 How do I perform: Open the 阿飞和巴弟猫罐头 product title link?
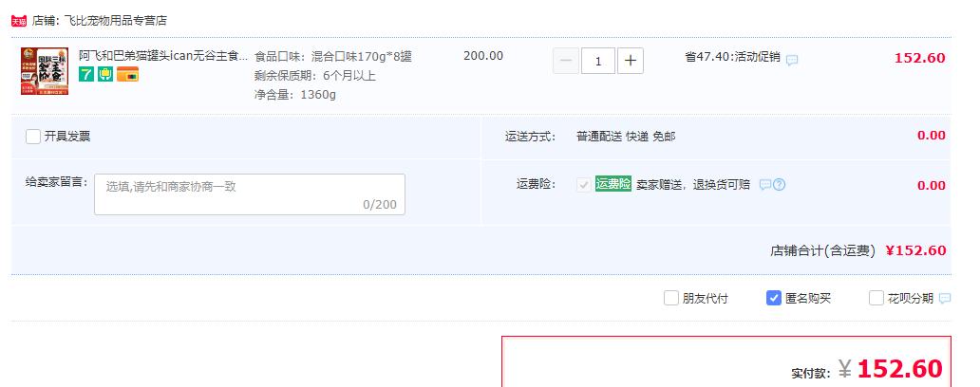tap(163, 56)
